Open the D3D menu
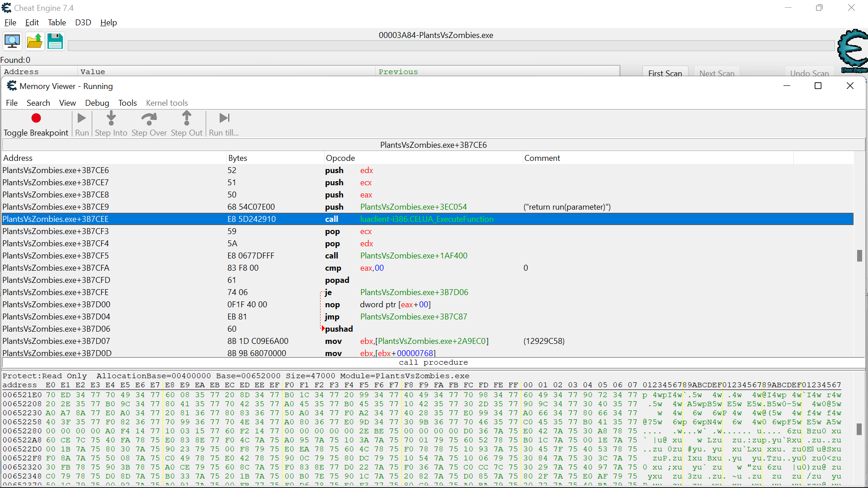Screen dimensions: 868x488 click(x=83, y=22)
